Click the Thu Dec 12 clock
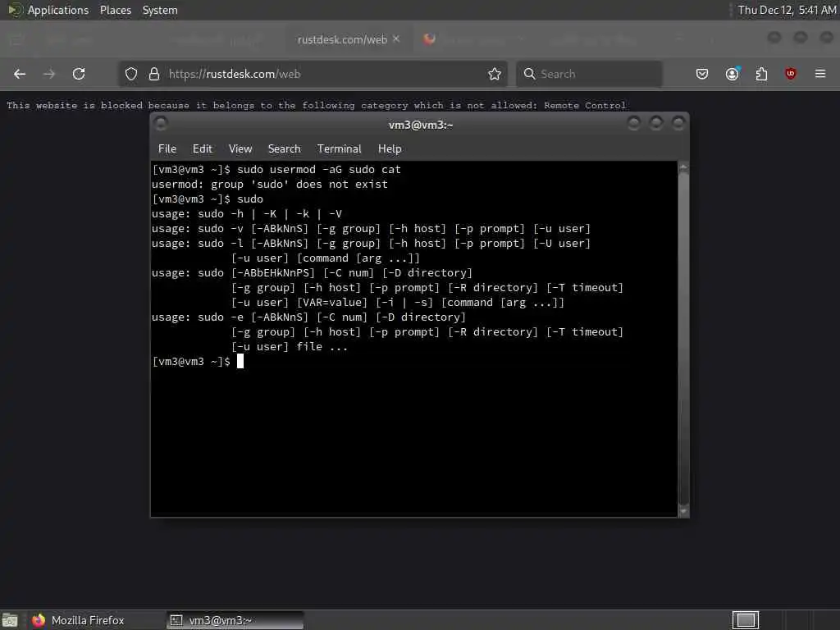 (787, 10)
